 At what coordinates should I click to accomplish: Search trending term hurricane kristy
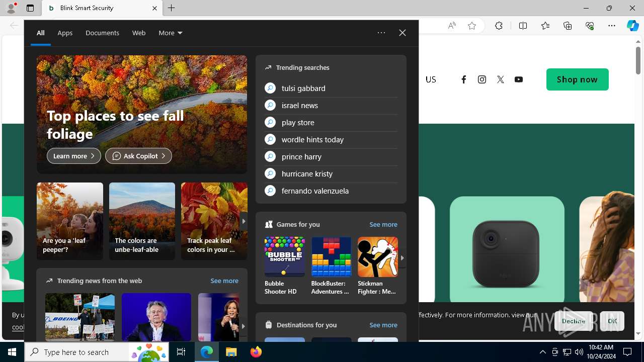pyautogui.click(x=331, y=173)
